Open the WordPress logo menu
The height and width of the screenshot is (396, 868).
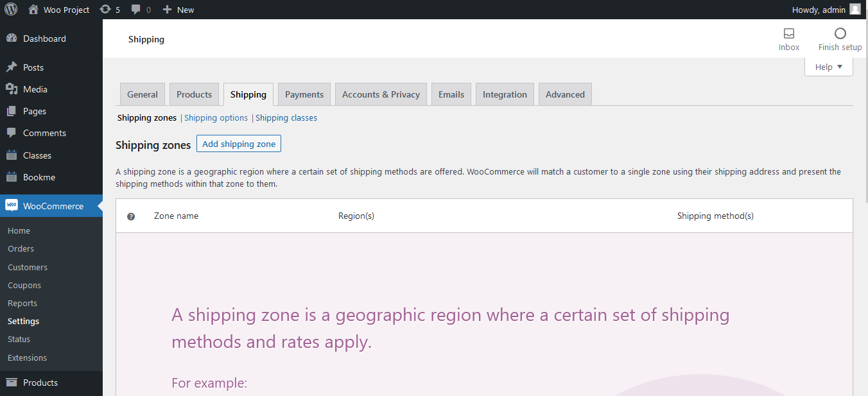coord(11,10)
